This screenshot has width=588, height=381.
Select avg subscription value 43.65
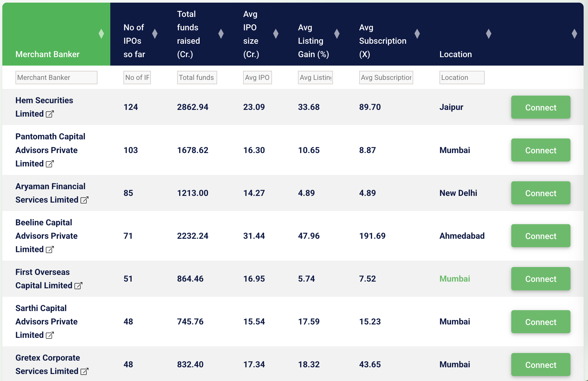[370, 364]
